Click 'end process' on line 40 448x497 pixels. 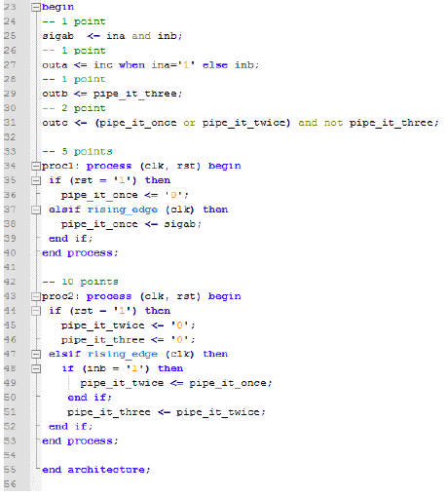[x=77, y=253]
